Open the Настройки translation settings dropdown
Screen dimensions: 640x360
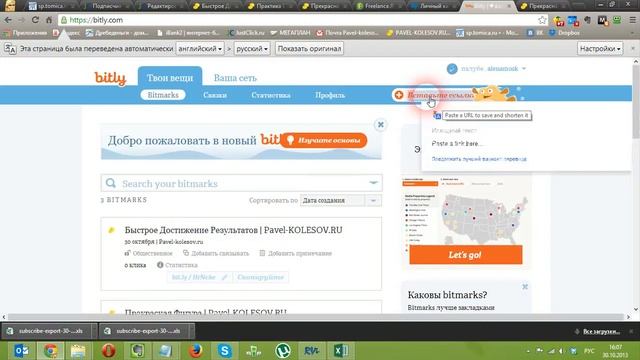point(600,49)
